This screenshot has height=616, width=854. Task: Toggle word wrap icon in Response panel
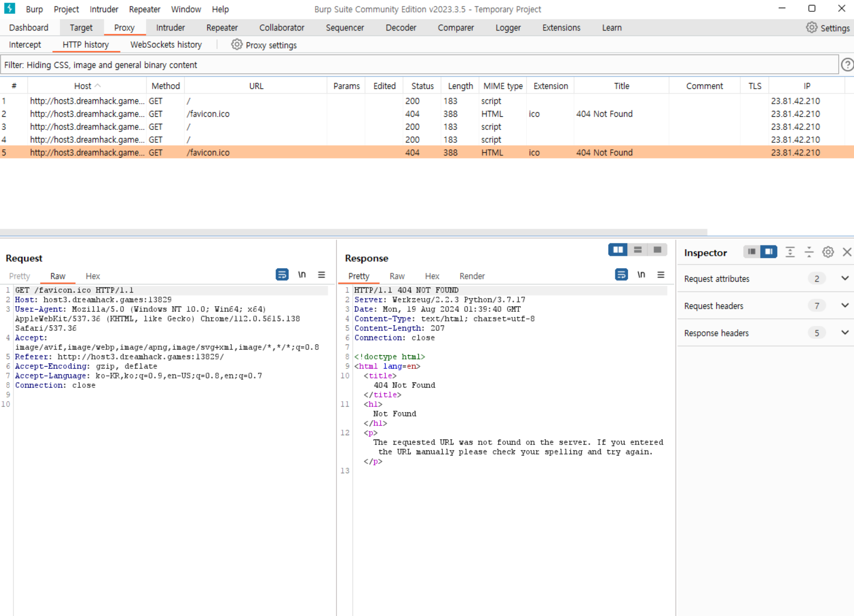coord(621,275)
